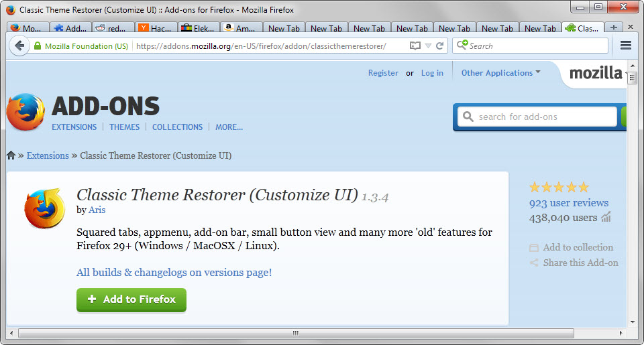
Task: Click the version number 1.3.4
Action: [x=374, y=198]
